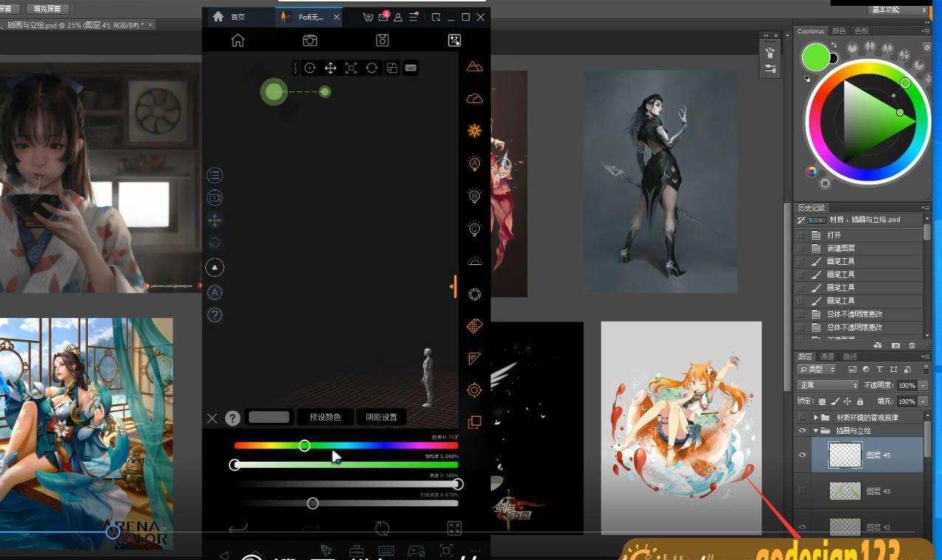Image resolution: width=942 pixels, height=560 pixels.
Task: Show the 材质环境的客观规律 group
Action: click(802, 417)
